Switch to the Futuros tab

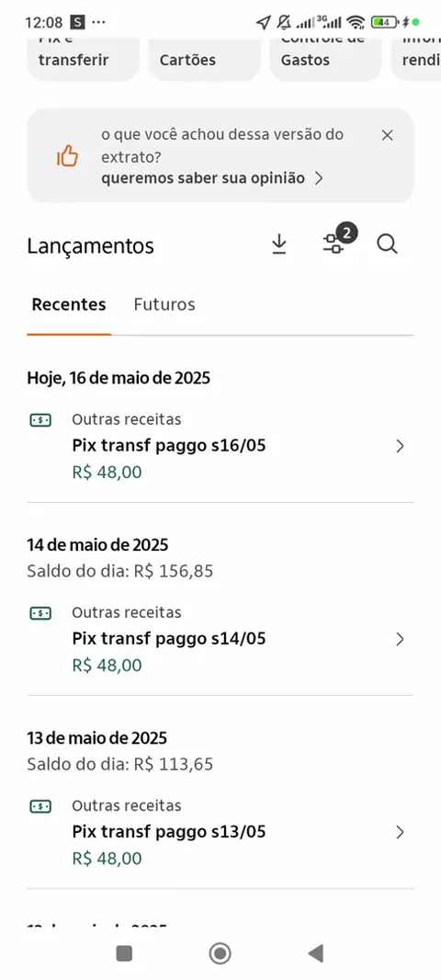coord(164,304)
